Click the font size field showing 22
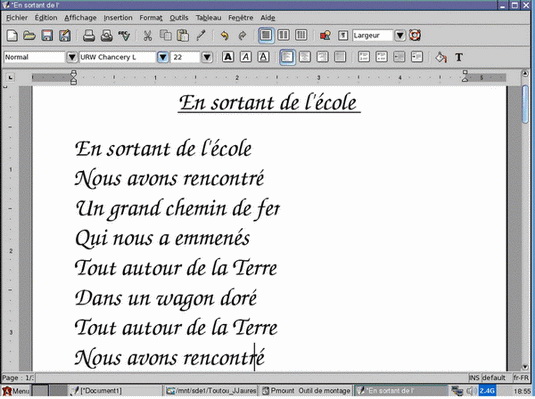Image resolution: width=535 pixels, height=399 pixels. pos(186,57)
